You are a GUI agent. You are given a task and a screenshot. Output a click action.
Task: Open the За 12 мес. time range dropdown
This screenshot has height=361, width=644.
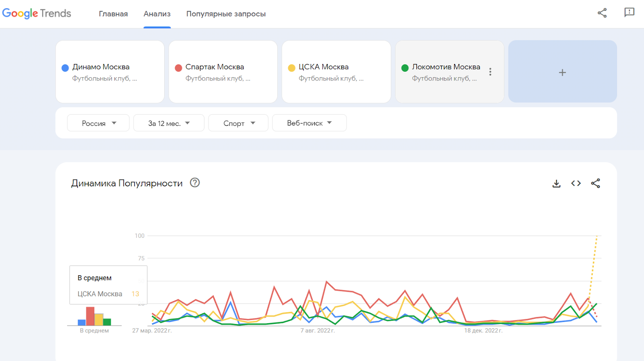click(169, 123)
